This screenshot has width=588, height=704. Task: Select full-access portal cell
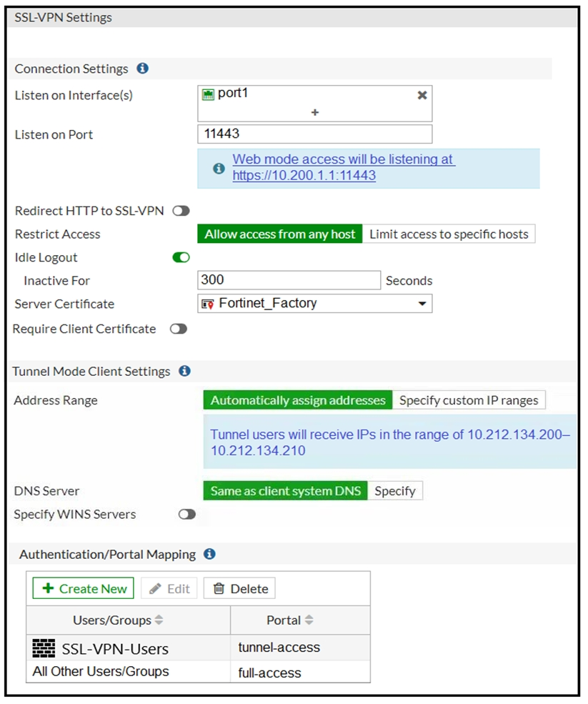[x=300, y=672]
